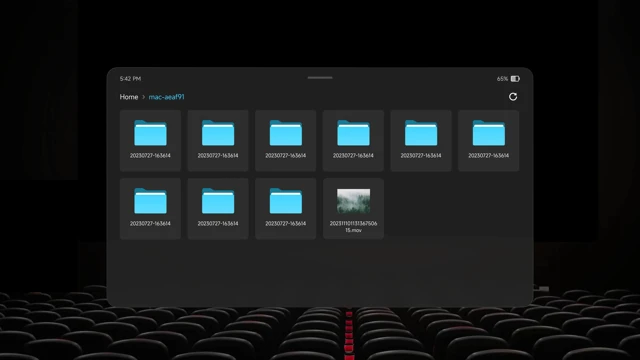The height and width of the screenshot is (360, 640).
Task: Tap the drag handle at panel top
Action: [320, 78]
